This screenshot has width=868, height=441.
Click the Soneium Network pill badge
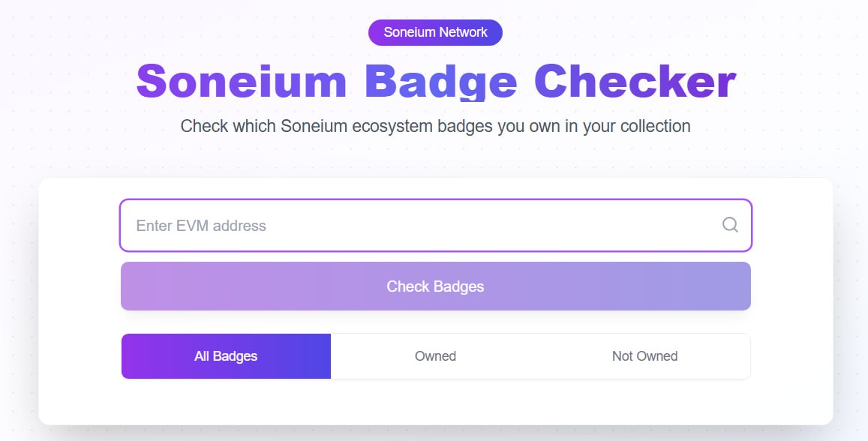(436, 32)
